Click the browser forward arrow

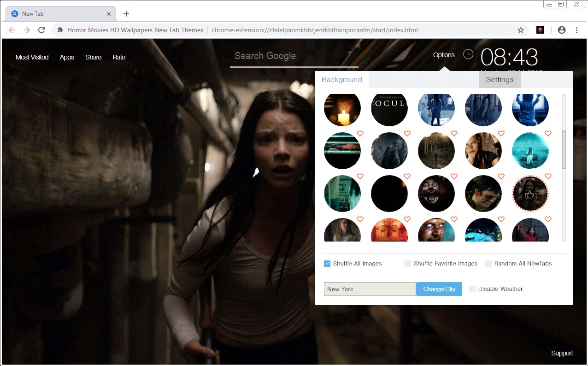(27, 30)
